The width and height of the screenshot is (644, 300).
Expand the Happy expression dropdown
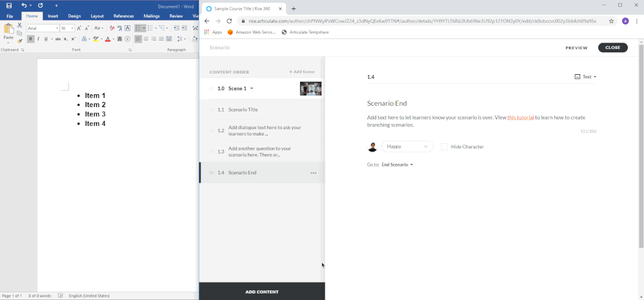pyautogui.click(x=407, y=146)
